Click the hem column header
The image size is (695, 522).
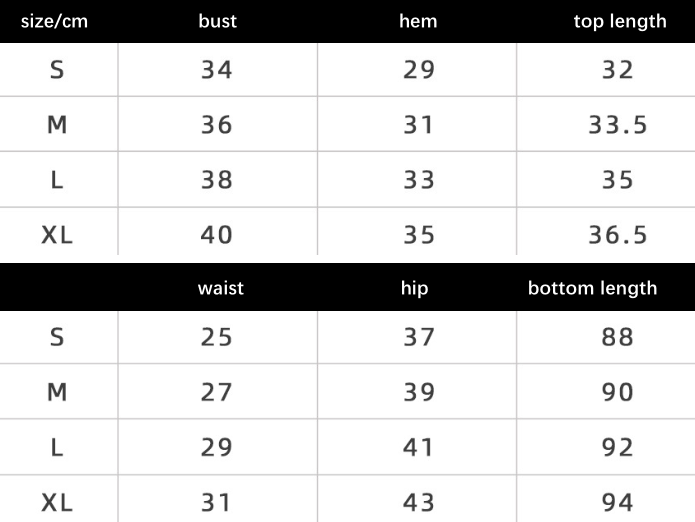(x=418, y=21)
